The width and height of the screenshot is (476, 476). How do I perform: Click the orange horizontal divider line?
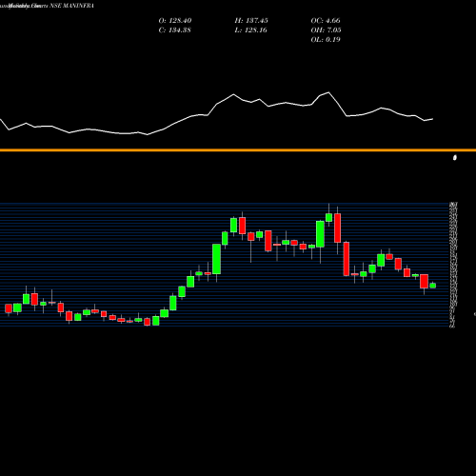(238, 150)
